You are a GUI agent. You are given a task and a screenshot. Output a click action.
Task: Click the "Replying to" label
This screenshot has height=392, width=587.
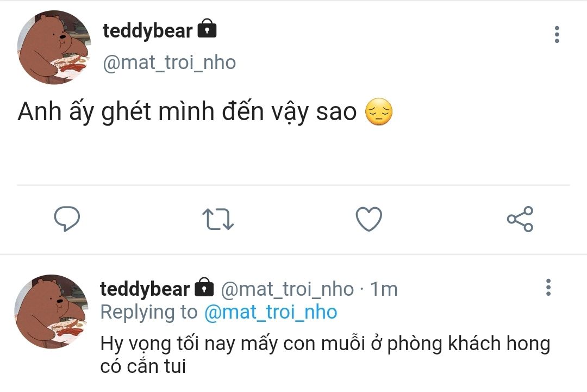point(148,312)
